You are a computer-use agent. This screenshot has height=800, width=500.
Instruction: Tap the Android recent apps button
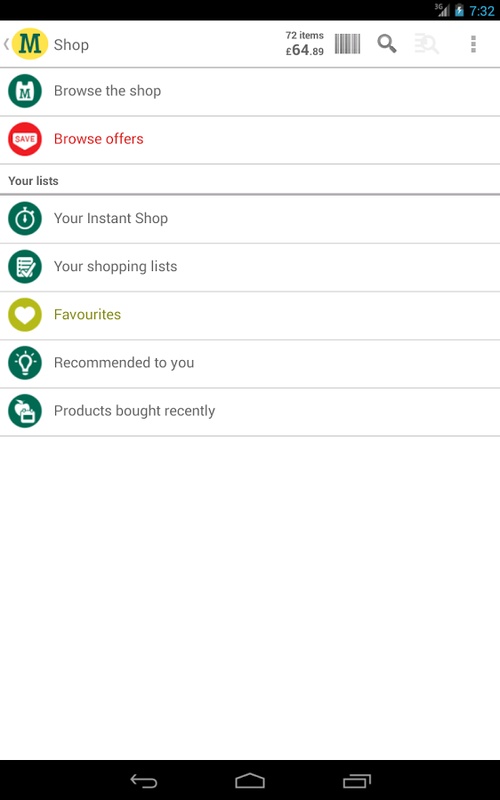357,781
